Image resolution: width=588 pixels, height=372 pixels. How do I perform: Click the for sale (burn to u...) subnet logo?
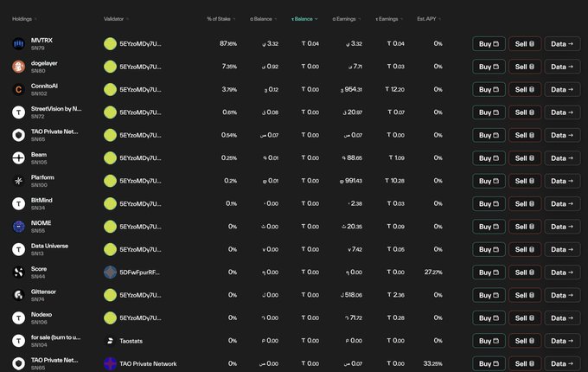[x=18, y=341]
